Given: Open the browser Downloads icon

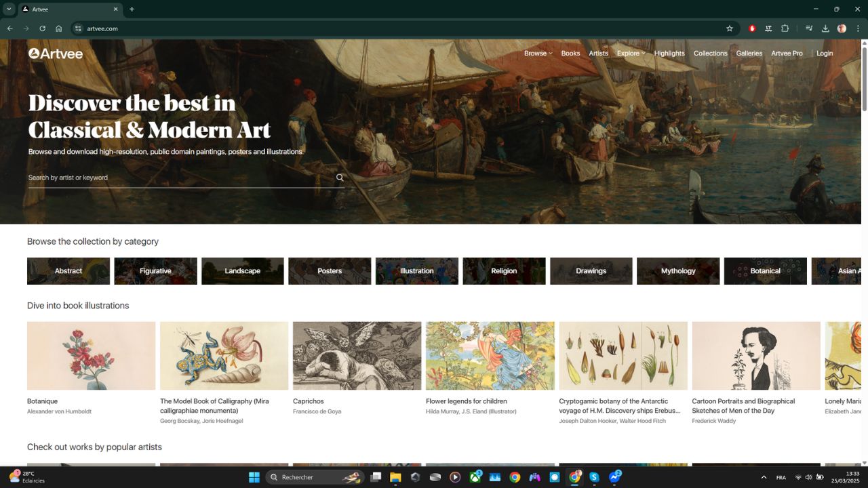Looking at the screenshot, I should [x=825, y=28].
